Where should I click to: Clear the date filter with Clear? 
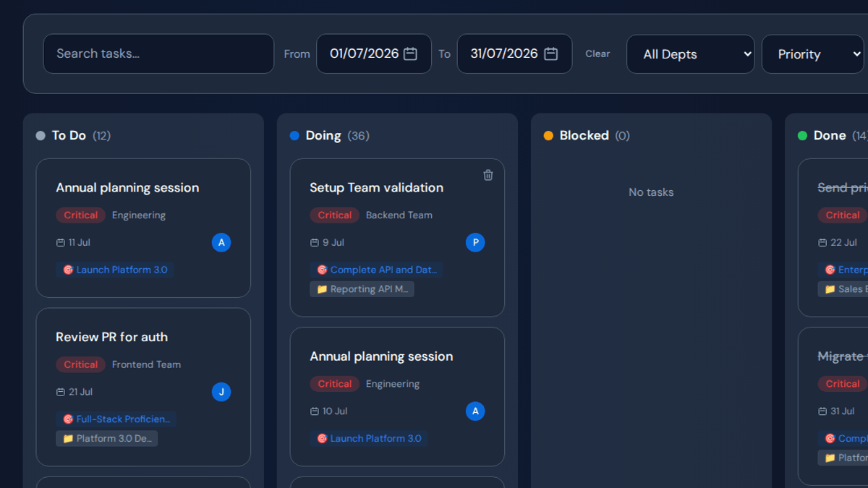pyautogui.click(x=597, y=53)
